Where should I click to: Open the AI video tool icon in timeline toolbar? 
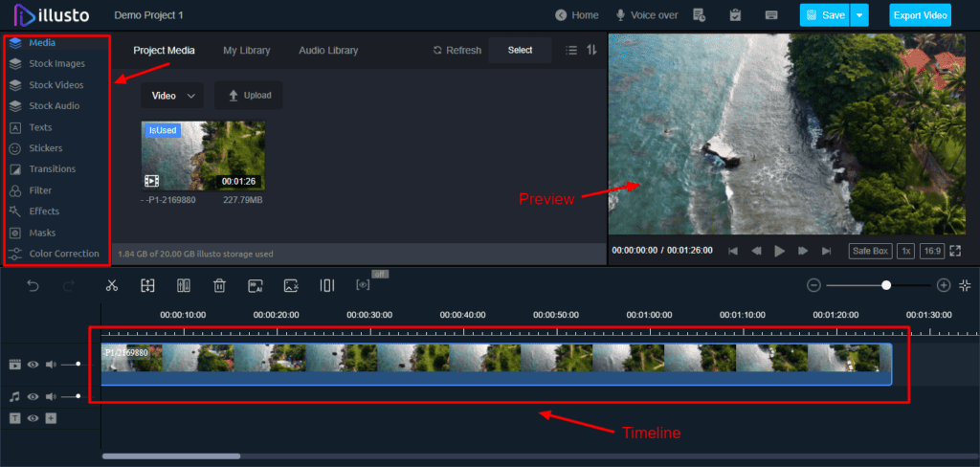[255, 286]
